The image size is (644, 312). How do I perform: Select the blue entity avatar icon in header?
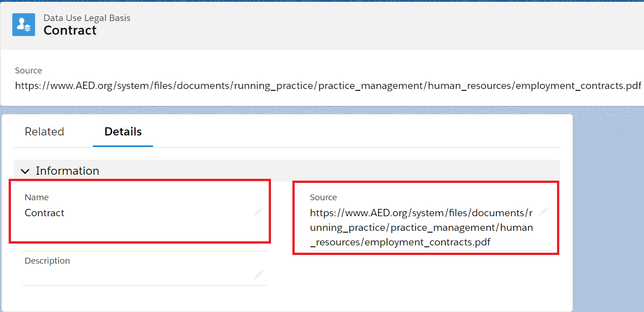pos(23,24)
